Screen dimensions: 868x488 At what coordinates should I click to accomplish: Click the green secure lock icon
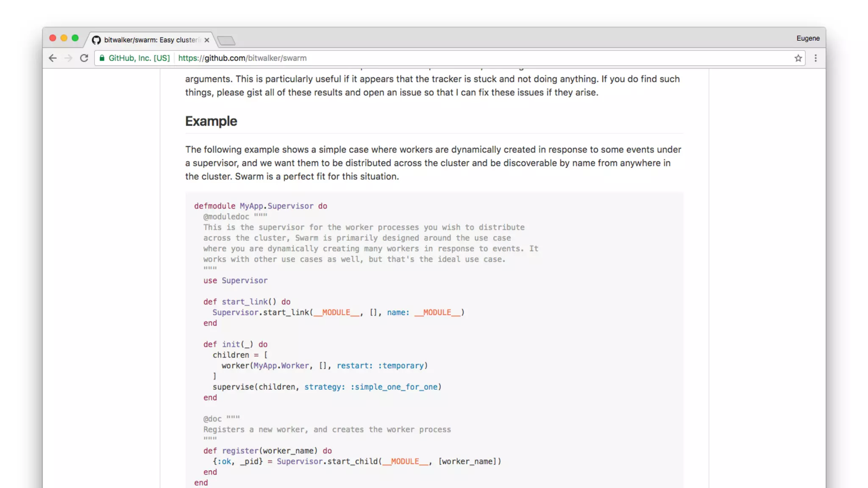102,58
